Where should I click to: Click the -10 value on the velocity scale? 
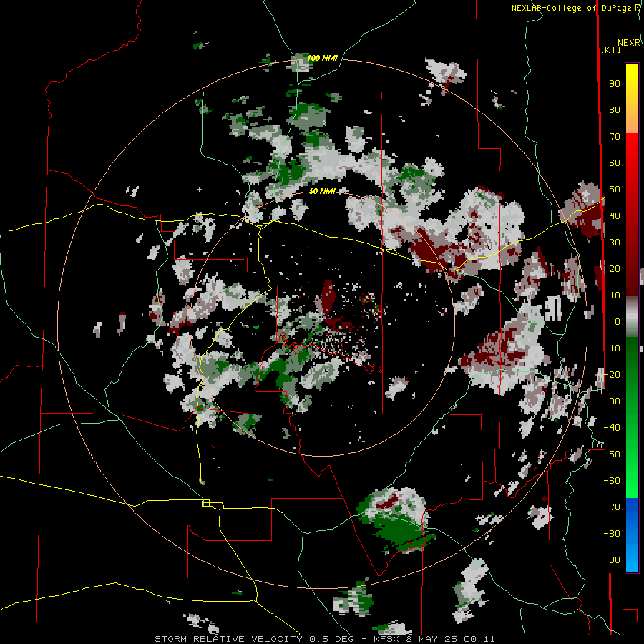click(612, 348)
